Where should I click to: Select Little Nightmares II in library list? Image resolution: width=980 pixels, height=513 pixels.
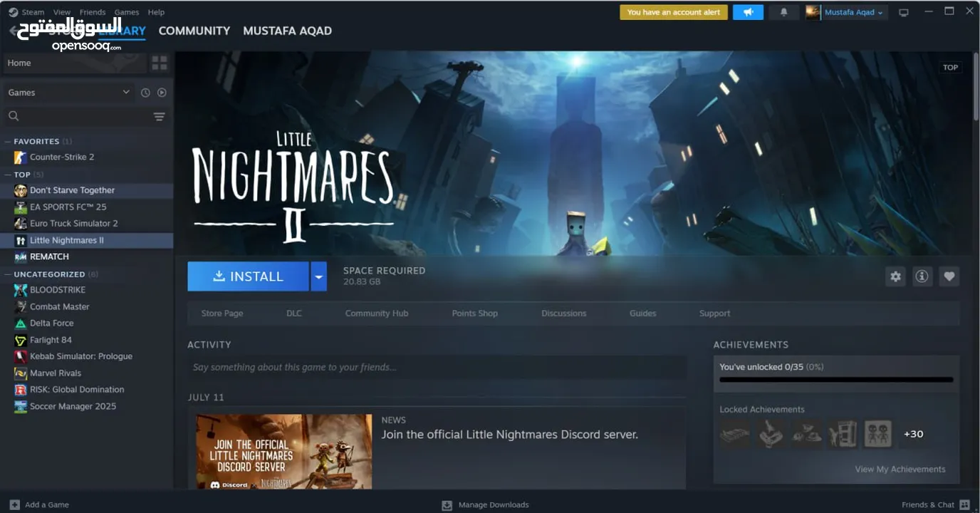(x=87, y=240)
